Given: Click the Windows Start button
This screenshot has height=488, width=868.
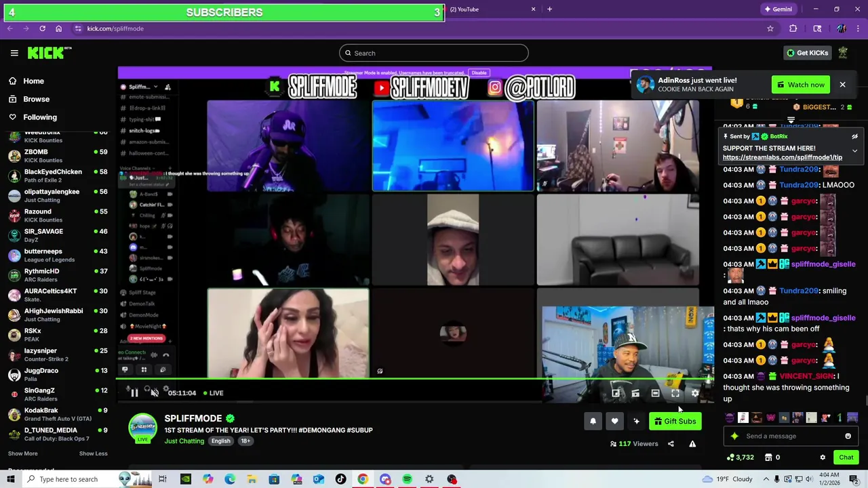Looking at the screenshot, I should tap(10, 479).
